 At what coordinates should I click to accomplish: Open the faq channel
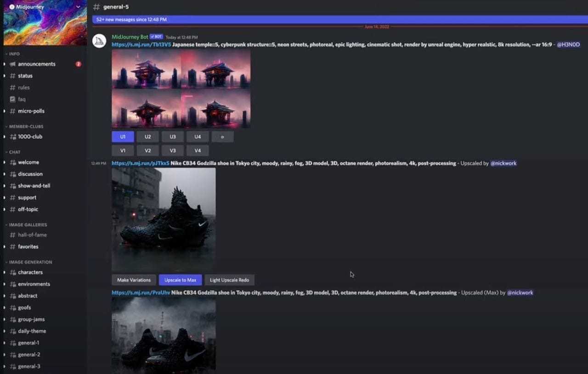(22, 99)
